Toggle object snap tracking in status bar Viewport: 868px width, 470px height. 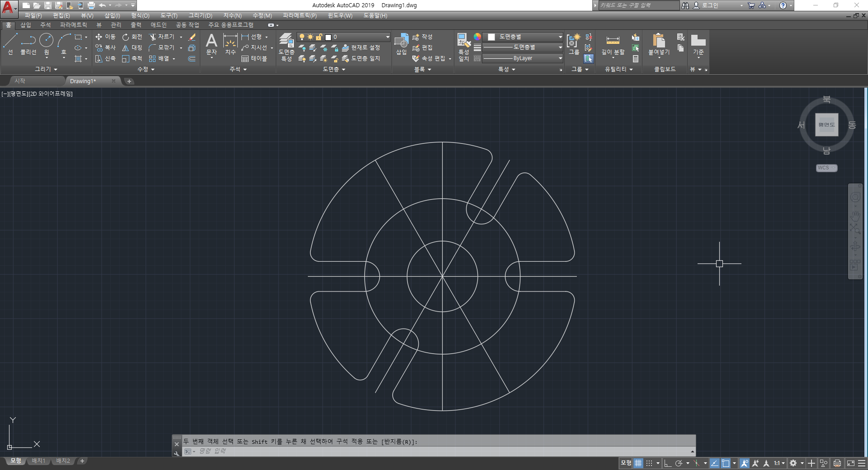click(x=715, y=463)
